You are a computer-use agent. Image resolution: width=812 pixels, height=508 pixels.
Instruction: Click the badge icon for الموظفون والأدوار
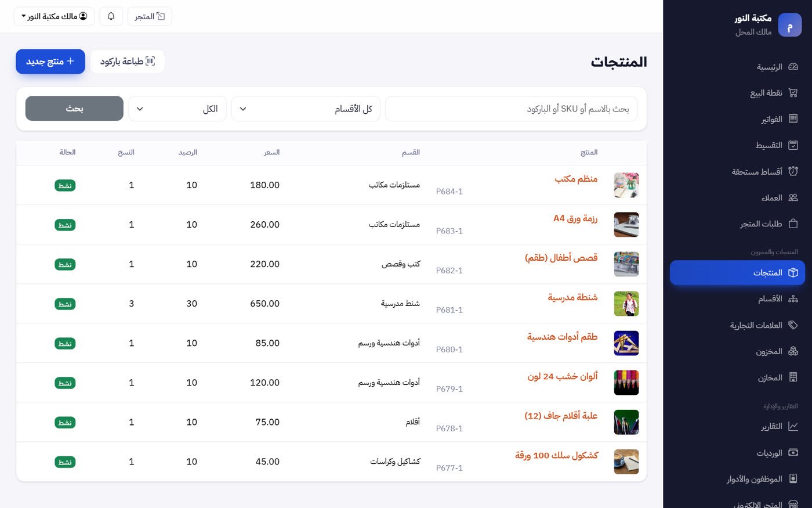[793, 478]
